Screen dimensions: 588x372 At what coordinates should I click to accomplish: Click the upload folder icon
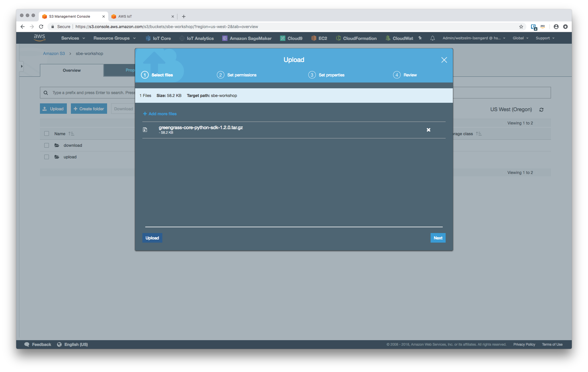57,157
